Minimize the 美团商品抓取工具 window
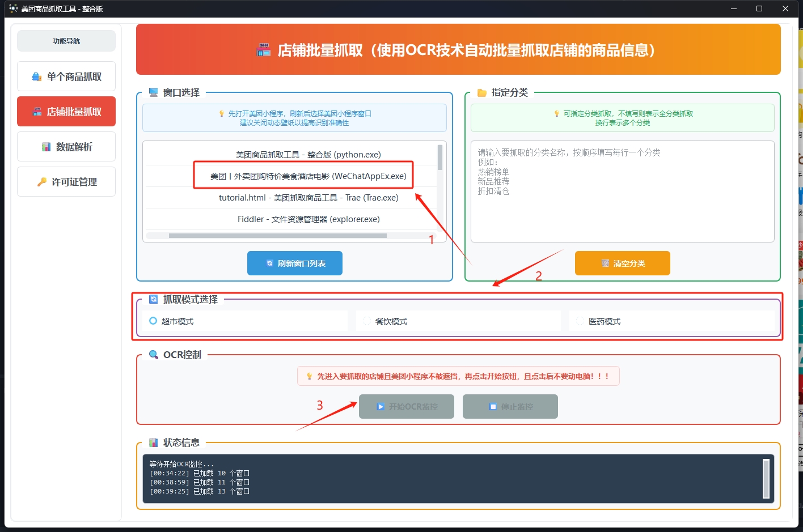Screen dimensions: 803x532 click(734, 8)
